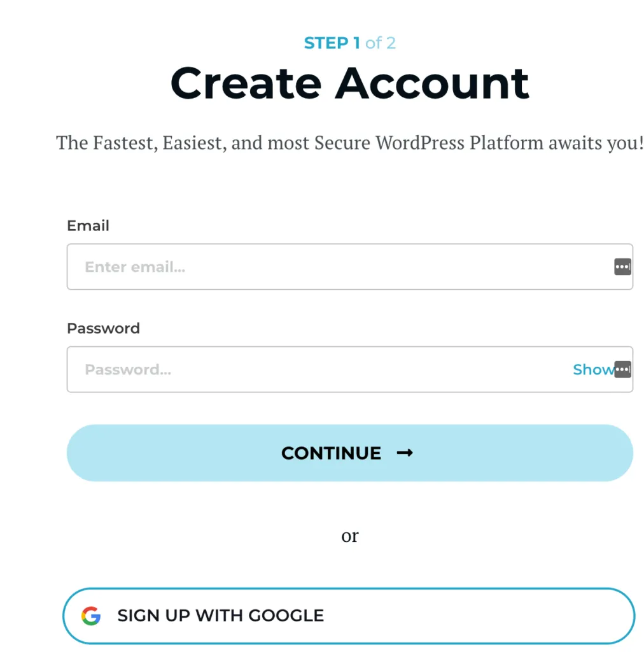Click the "STEP 1 of 2" indicator
Viewport: 644px width, 652px height.
pos(350,42)
